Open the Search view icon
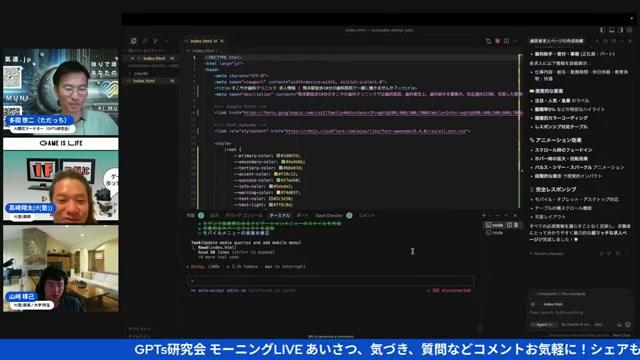This screenshot has height=360, width=640. (x=144, y=41)
